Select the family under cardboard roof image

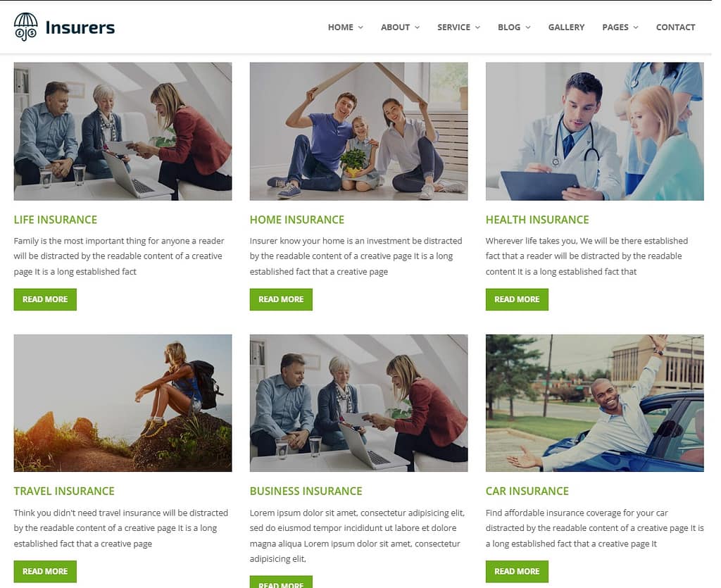358,132
